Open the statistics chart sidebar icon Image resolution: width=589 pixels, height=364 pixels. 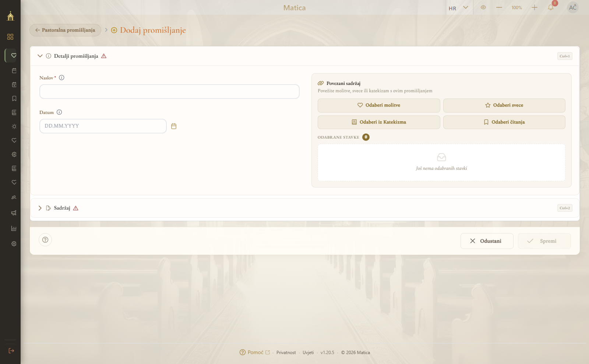pos(14,228)
